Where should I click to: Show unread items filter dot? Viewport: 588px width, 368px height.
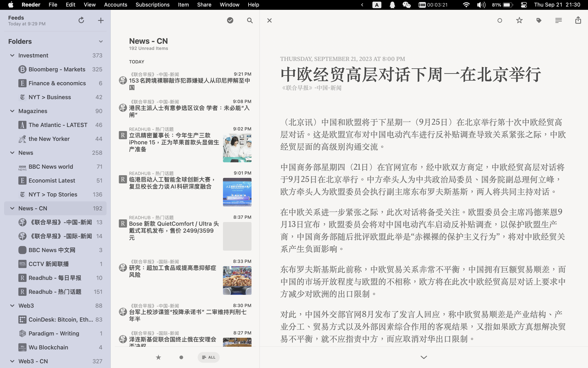(181, 357)
